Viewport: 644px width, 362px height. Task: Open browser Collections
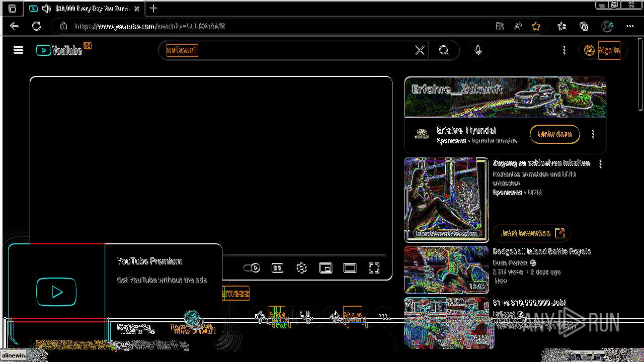coord(584,26)
